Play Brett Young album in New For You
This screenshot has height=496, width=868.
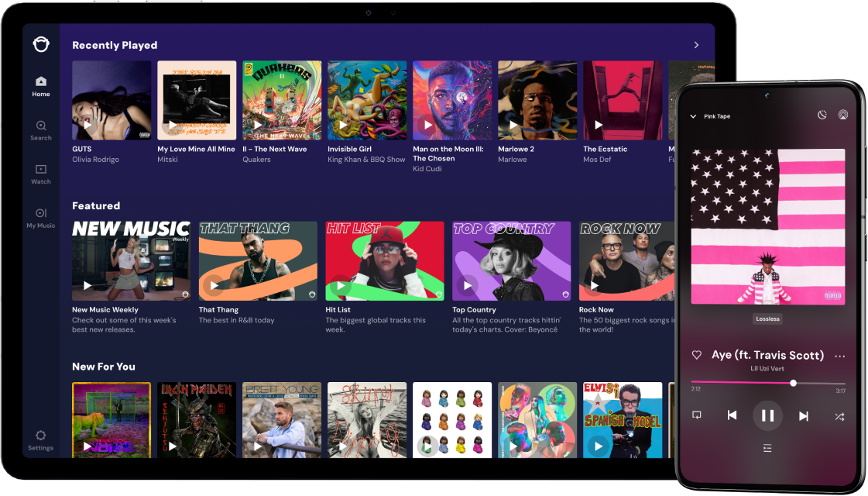click(258, 446)
